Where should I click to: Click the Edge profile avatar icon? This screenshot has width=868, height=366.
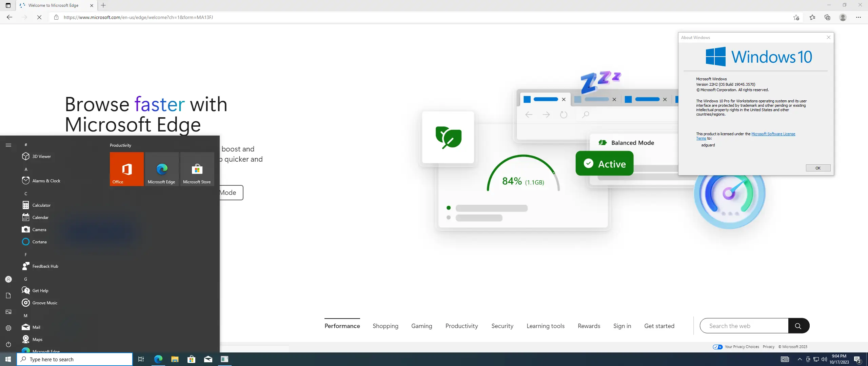click(843, 17)
